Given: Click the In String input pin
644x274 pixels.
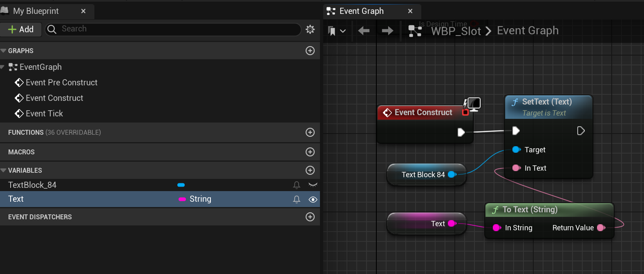Looking at the screenshot, I should [497, 228].
